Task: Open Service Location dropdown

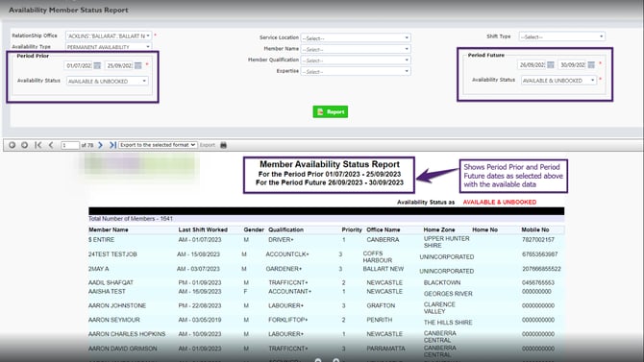Action: [356, 38]
